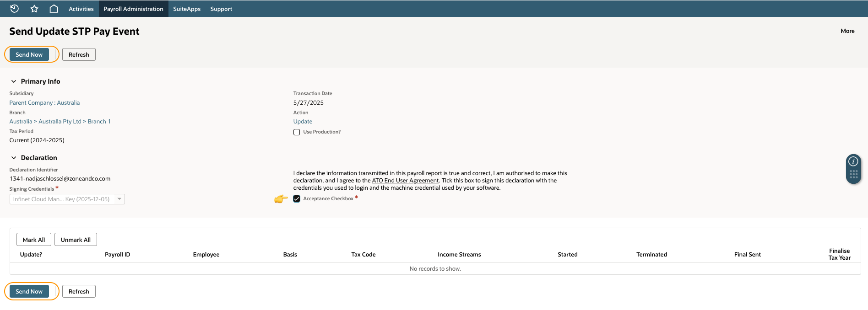Go to the Home icon
Image resolution: width=868 pixels, height=310 pixels.
[x=54, y=9]
